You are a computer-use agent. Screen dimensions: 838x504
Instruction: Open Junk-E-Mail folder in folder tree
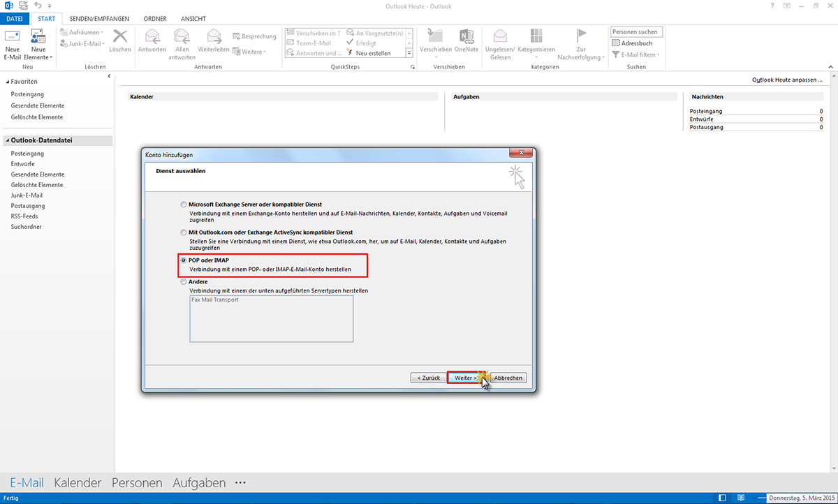pyautogui.click(x=27, y=195)
